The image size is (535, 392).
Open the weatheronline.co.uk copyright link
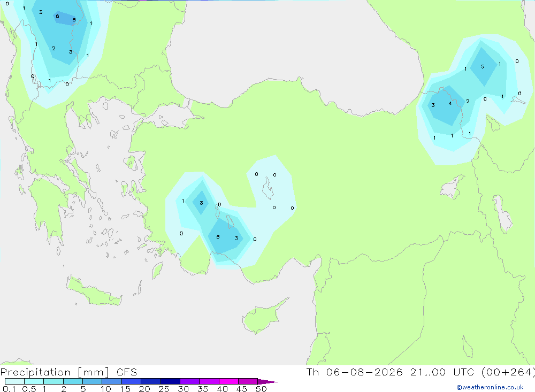pyautogui.click(x=490, y=387)
